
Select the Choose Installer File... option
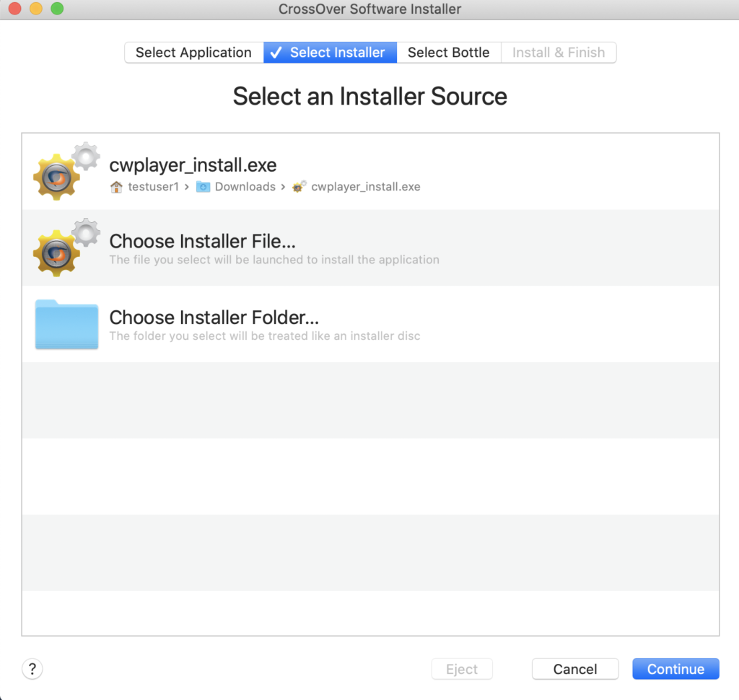202,241
